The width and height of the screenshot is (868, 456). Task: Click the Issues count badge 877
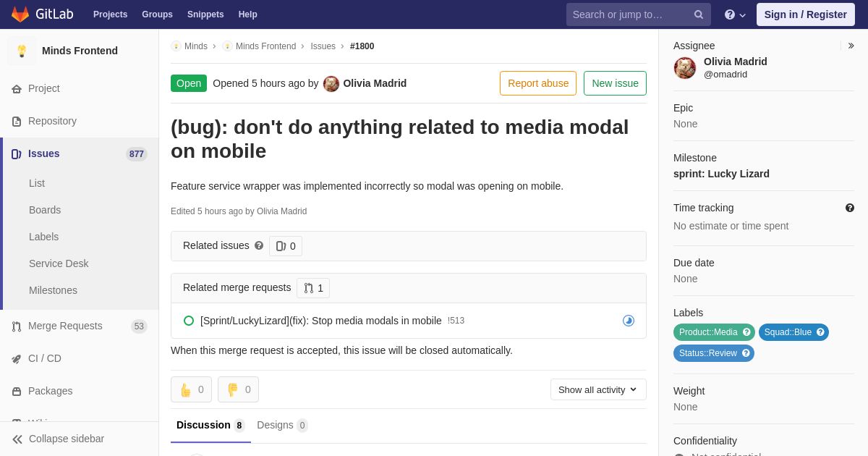(x=137, y=154)
